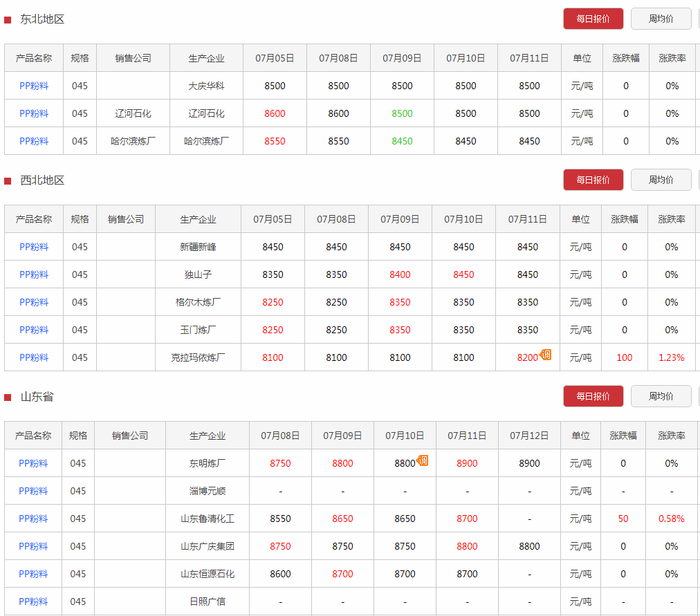
Task: Select 每日报价 button in 山东省 section
Action: coord(593,396)
